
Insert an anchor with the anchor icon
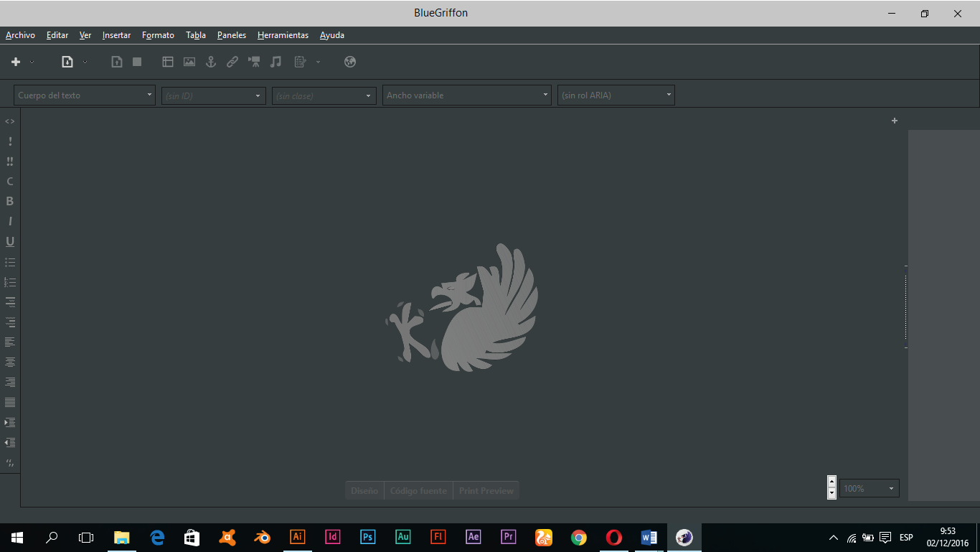point(211,62)
